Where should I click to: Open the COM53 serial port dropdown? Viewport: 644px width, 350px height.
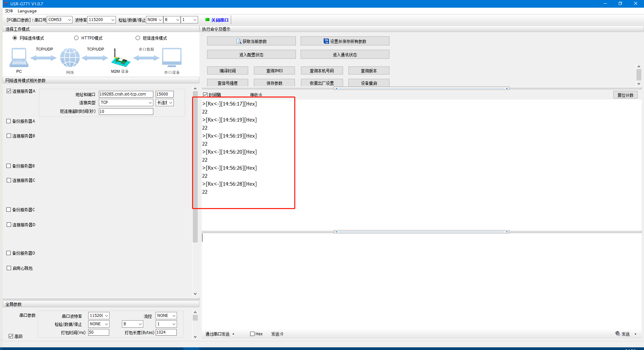click(x=69, y=20)
